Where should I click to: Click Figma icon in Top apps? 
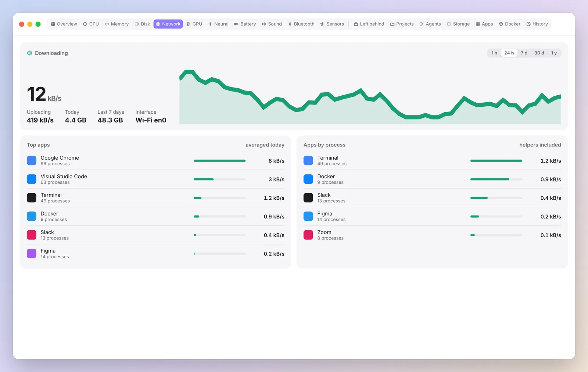point(32,254)
